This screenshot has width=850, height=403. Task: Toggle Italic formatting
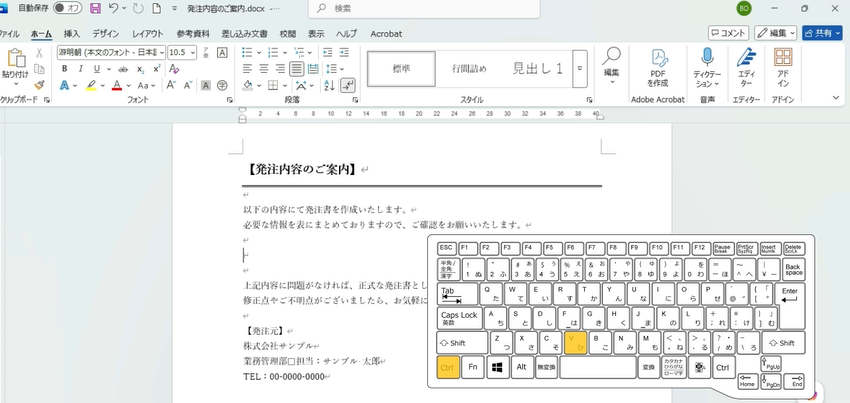coord(81,69)
